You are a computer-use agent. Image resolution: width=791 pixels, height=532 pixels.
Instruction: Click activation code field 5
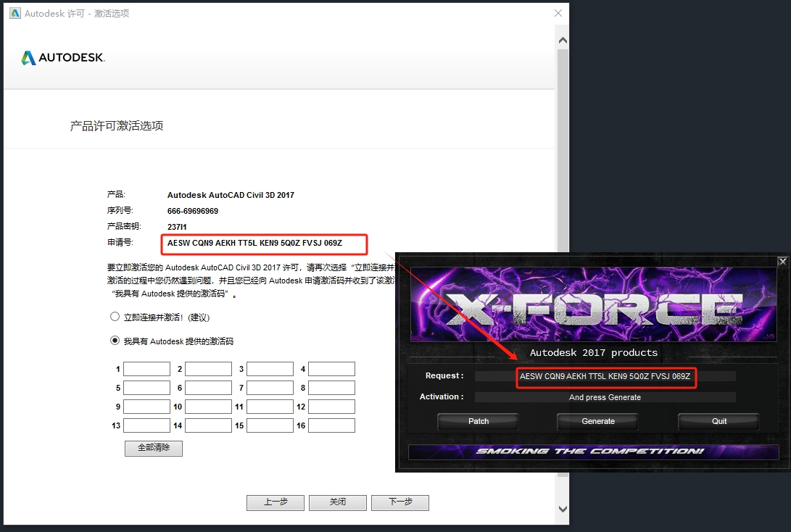click(146, 388)
